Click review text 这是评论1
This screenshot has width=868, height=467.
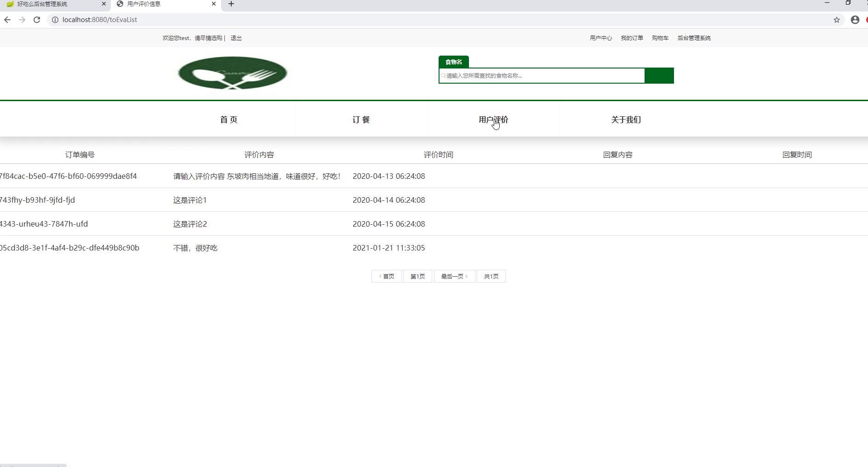click(190, 200)
